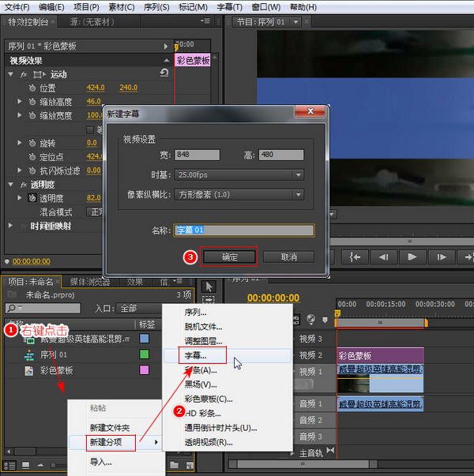Click the pink label swatch for 彩色蒙板
Screen dimensions: 474x476
[x=144, y=370]
